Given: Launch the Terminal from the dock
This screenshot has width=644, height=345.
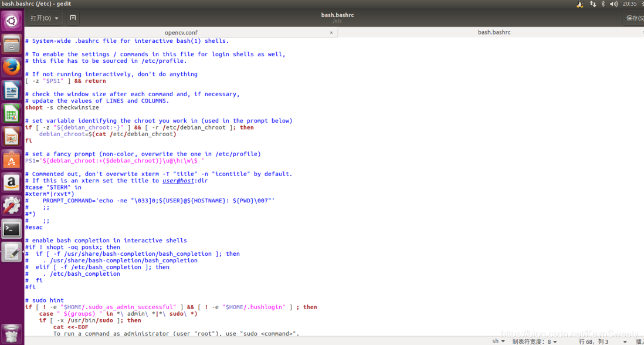Looking at the screenshot, I should [12, 229].
